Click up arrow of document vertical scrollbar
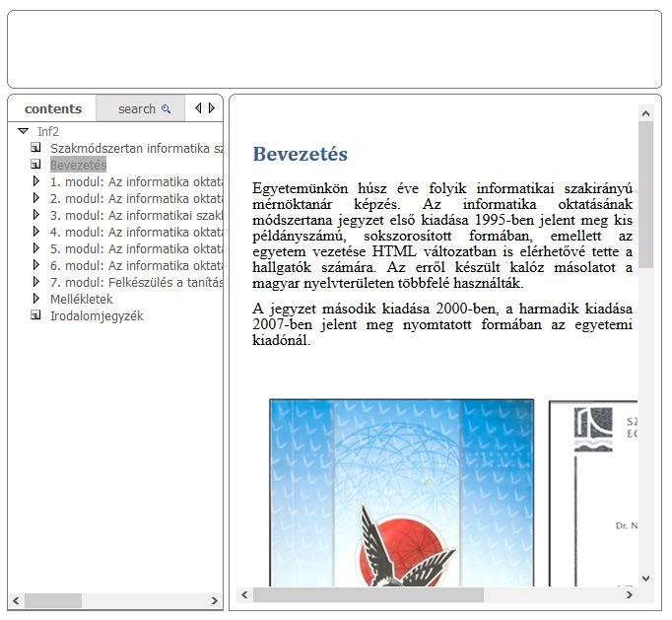The image size is (672, 620). coord(645,113)
